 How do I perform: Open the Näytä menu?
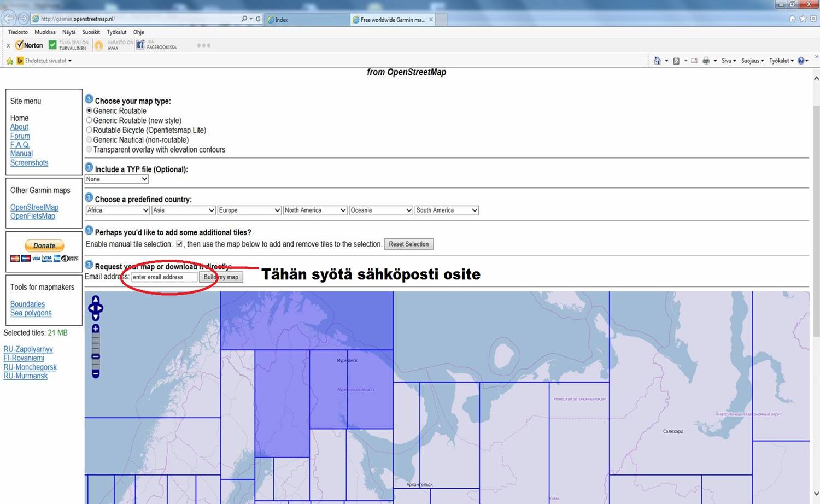[x=69, y=32]
